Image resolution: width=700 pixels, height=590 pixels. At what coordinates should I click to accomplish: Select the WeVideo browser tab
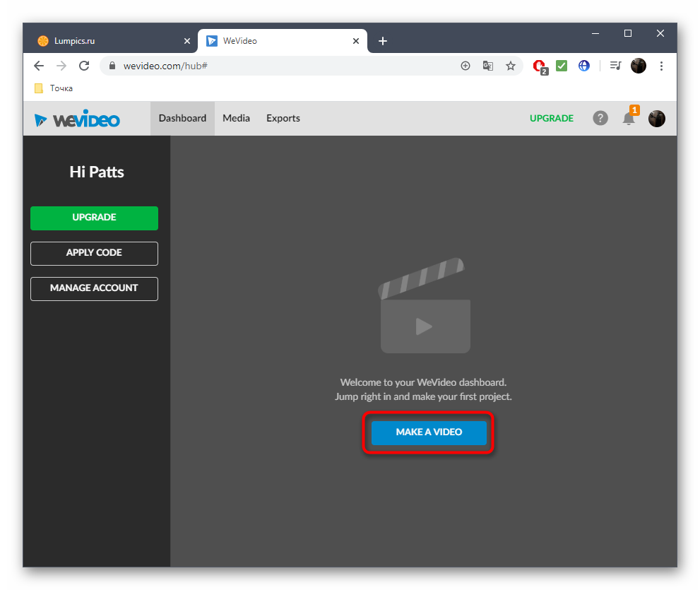point(282,41)
